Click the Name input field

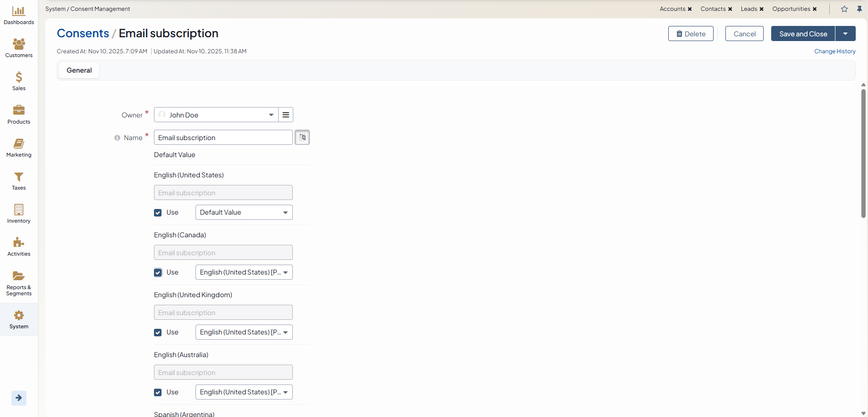[x=223, y=137]
